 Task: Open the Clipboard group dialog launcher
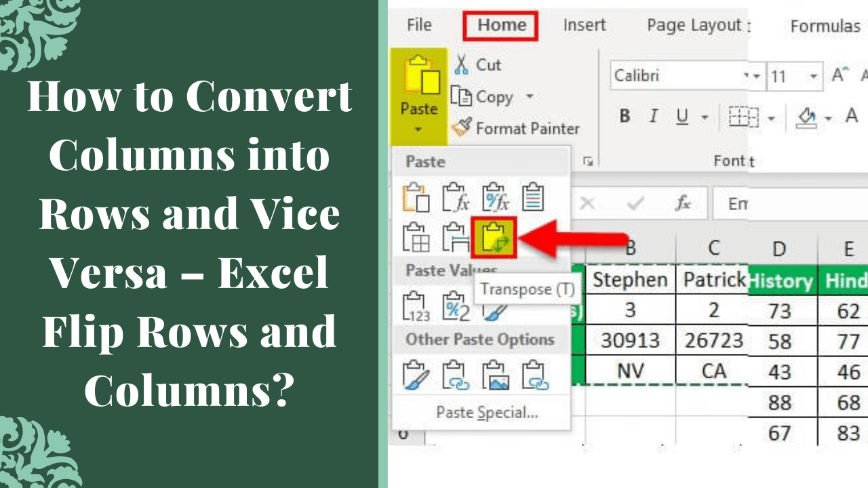pos(588,161)
